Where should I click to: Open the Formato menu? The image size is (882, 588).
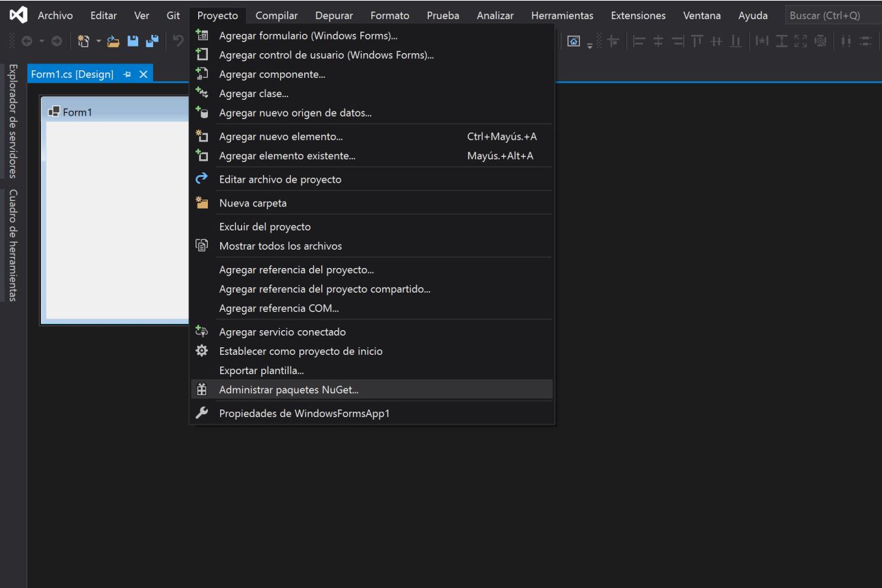coord(390,16)
